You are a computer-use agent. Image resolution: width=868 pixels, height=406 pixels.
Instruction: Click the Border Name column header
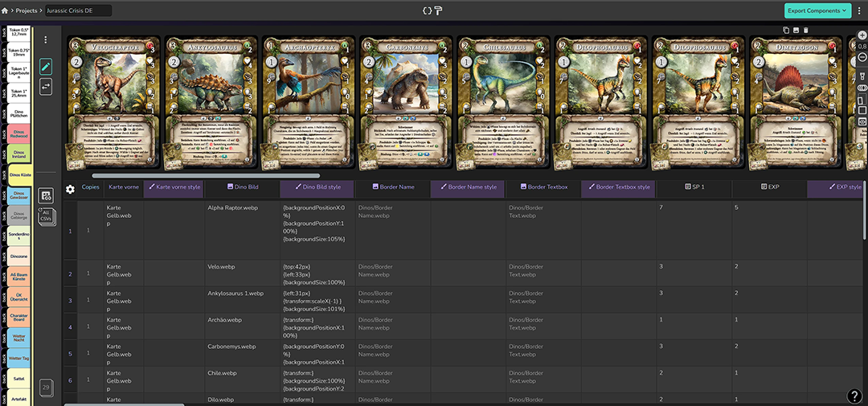coord(393,187)
